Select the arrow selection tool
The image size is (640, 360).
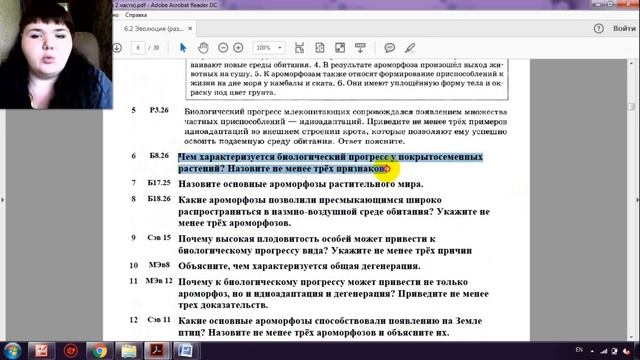(183, 48)
